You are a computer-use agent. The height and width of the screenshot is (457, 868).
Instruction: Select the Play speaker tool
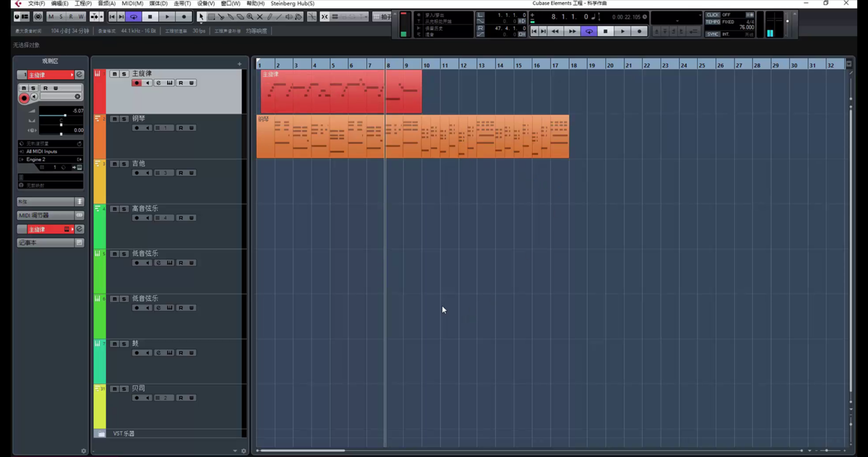tap(289, 17)
